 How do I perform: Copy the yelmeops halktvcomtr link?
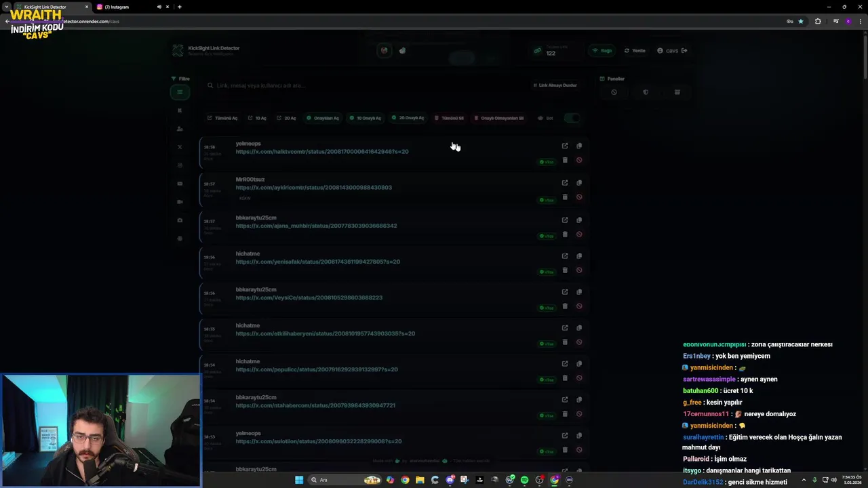point(579,146)
